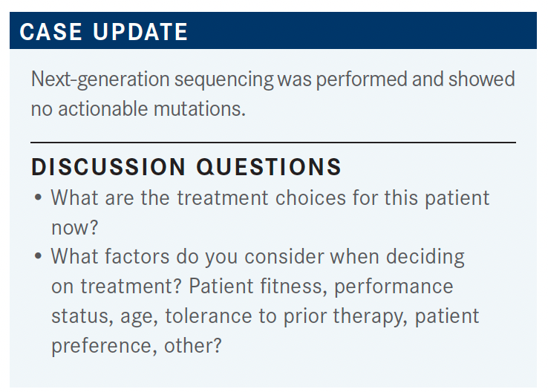
Task: Click the dark blue header banner
Action: 273,30
